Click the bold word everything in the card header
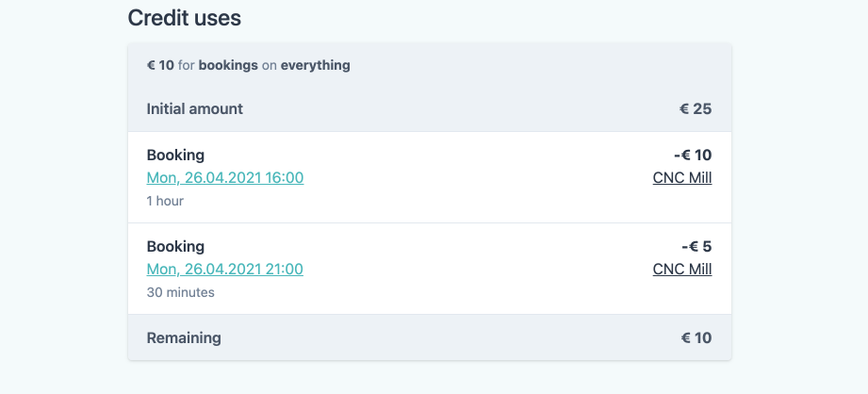This screenshot has height=394, width=868. [315, 65]
